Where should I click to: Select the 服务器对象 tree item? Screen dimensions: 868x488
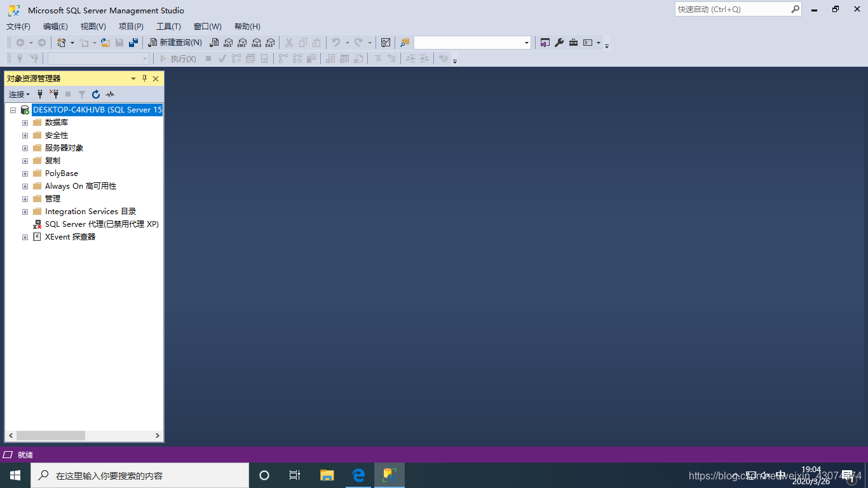64,148
